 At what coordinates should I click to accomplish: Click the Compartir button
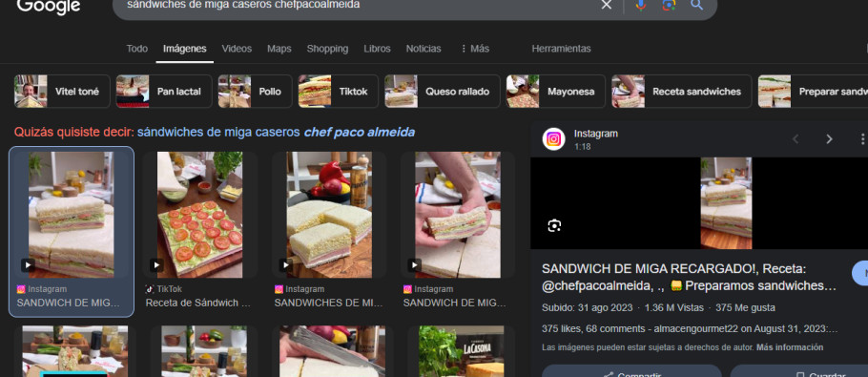pos(631,371)
